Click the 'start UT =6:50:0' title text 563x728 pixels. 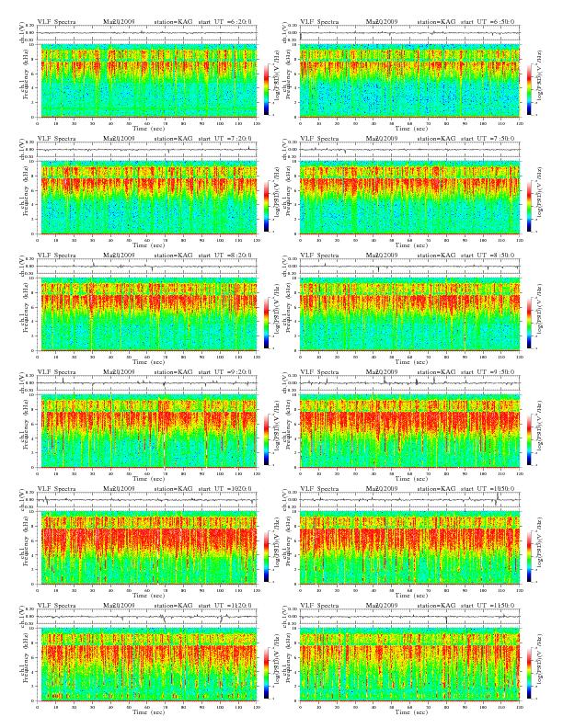(488, 21)
